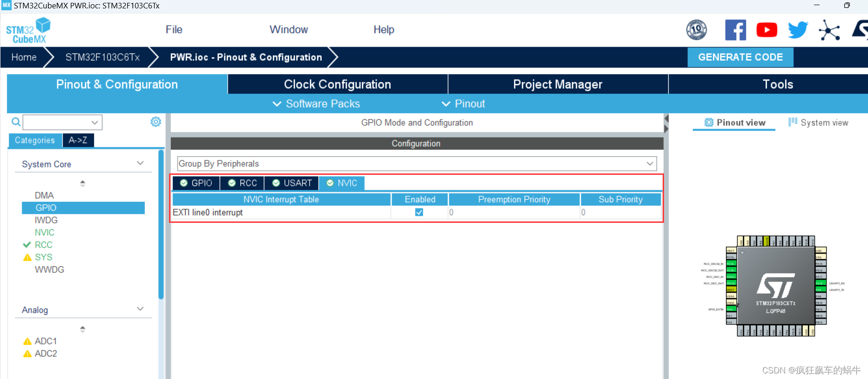Switch to the Categories list tab
Viewport: 868px width, 379px height.
pyautogui.click(x=35, y=140)
